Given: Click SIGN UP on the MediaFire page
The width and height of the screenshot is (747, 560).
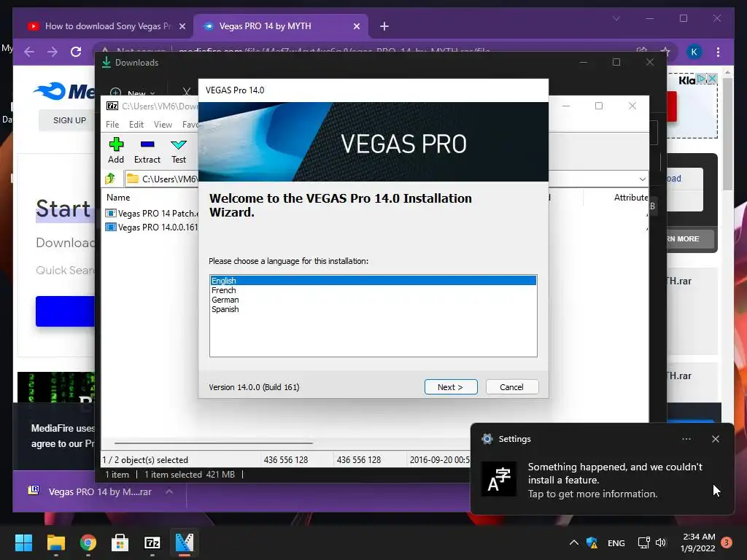Looking at the screenshot, I should (69, 120).
